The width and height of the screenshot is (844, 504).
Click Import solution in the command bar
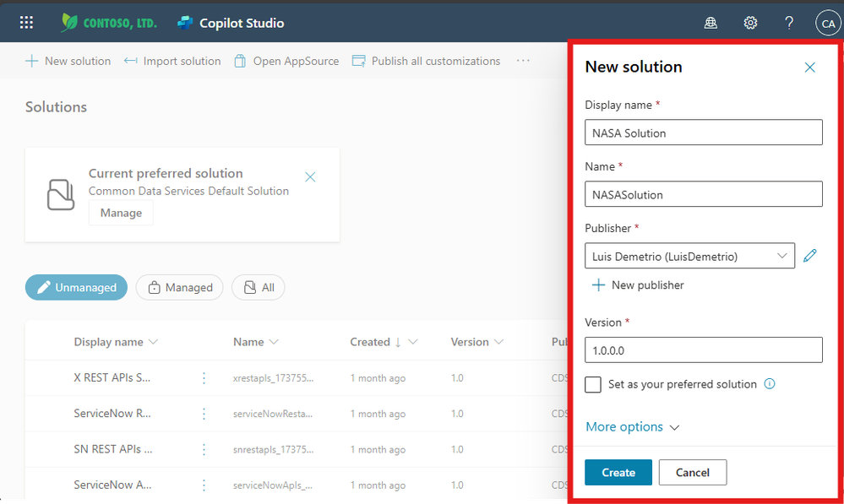[172, 61]
